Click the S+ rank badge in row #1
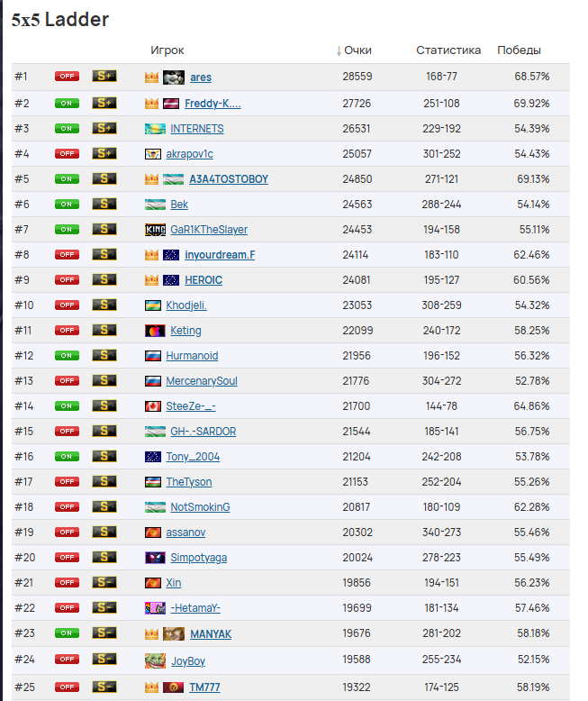The image size is (588, 701). pos(104,76)
